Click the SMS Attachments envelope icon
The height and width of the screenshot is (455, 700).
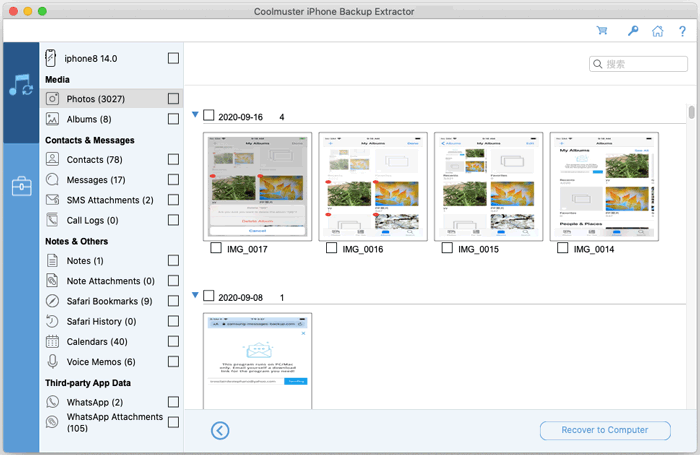click(52, 200)
